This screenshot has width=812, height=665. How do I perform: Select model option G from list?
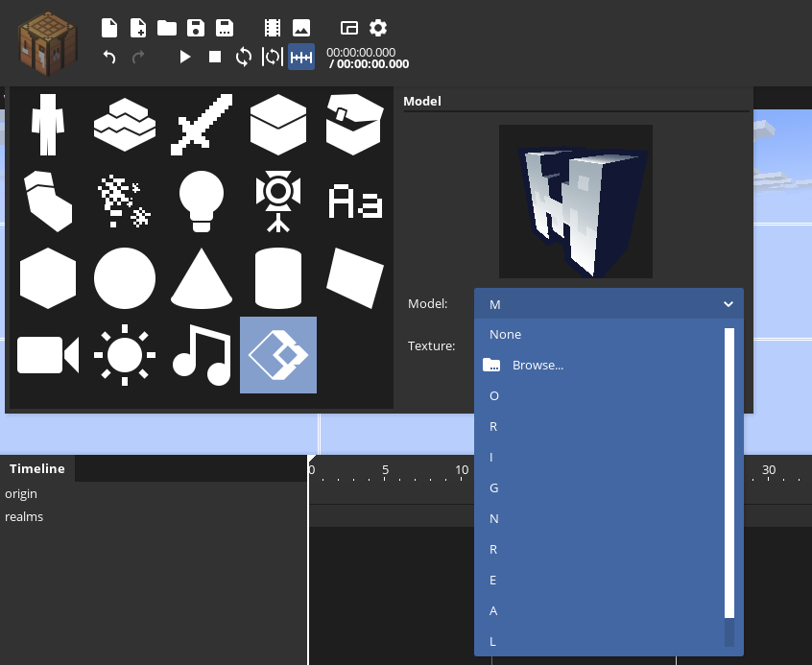(x=494, y=488)
